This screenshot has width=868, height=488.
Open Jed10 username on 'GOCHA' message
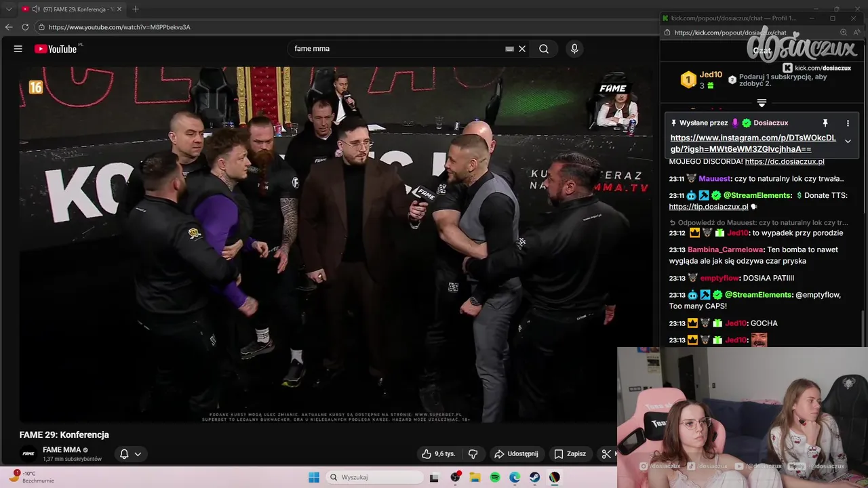click(x=736, y=324)
